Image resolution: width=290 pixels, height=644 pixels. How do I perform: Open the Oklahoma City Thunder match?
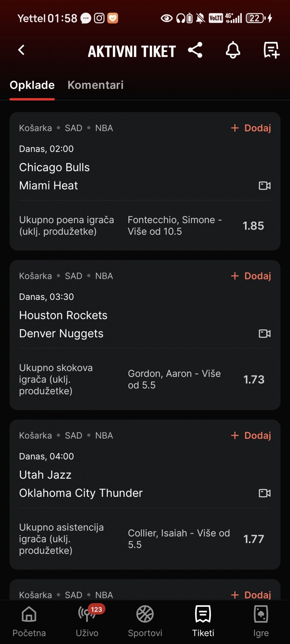pyautogui.click(x=81, y=493)
